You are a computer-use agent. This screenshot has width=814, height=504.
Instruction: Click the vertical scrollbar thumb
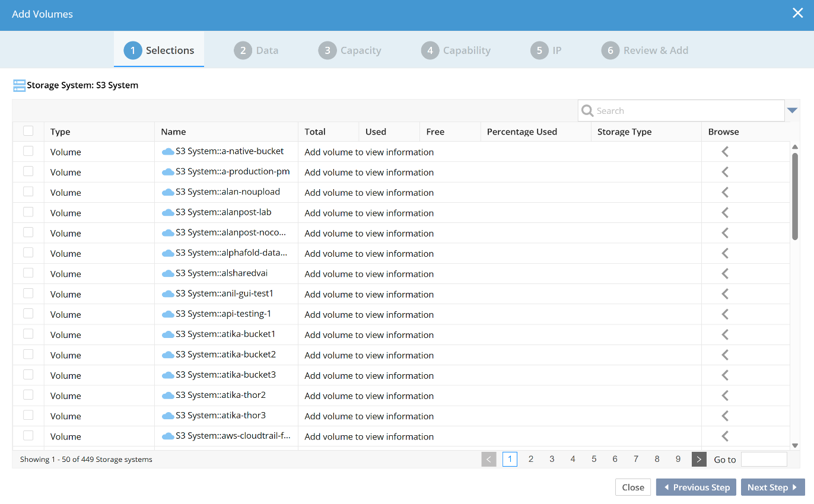795,196
